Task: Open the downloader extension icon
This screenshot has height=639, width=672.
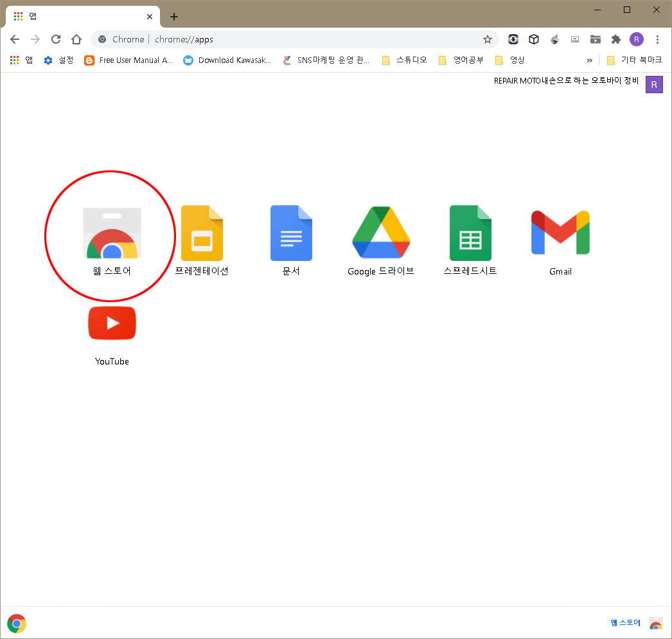Action: 513,39
